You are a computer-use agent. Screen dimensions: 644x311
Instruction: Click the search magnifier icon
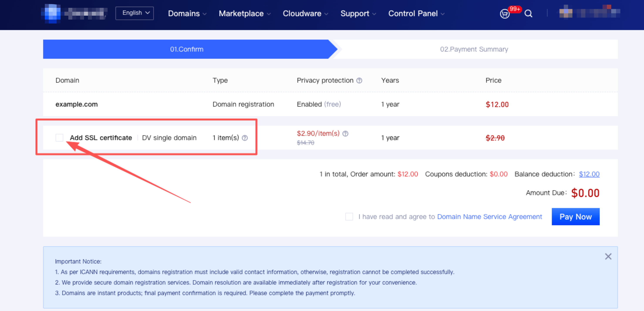tap(528, 13)
